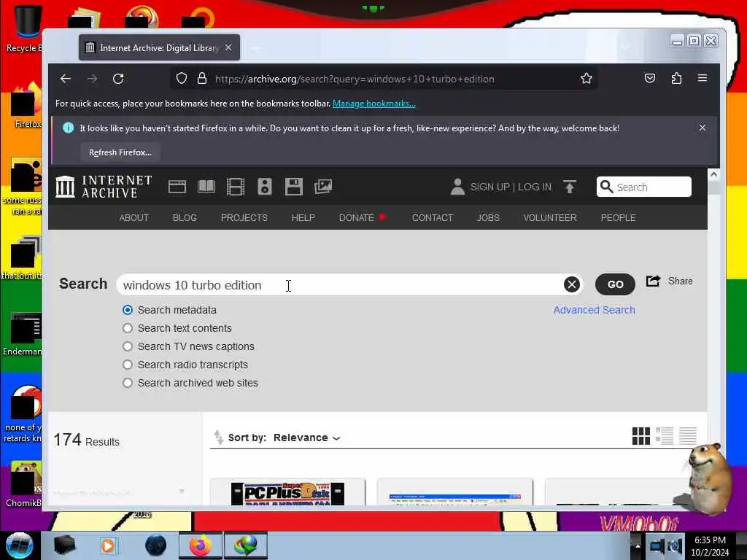Bookmark this page with the star icon
Viewport: 747px width, 560px height.
587,78
